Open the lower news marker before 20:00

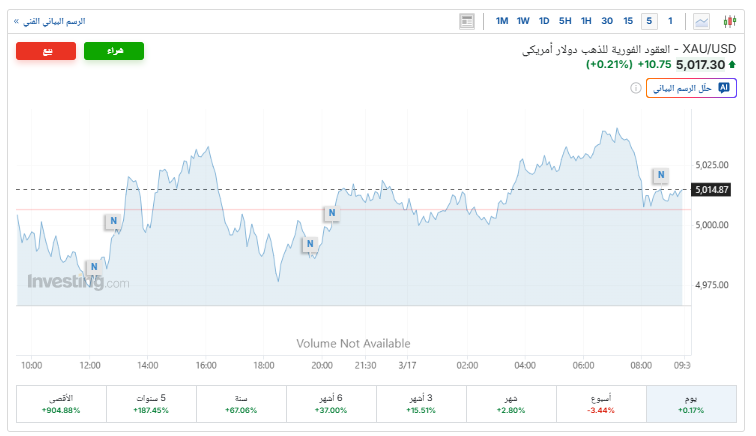(310, 243)
